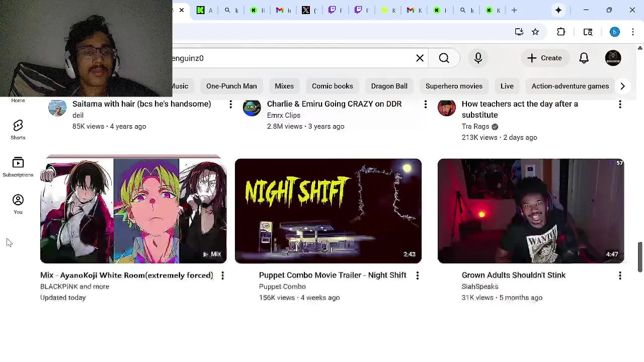Open the YouTube account avatar menu
This screenshot has width=644, height=362.
613,58
